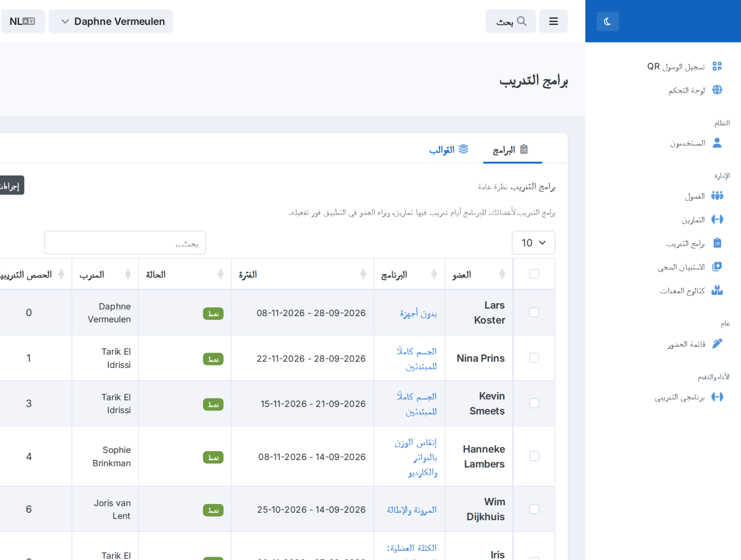Sort by the العضو column arrows
Image resolution: width=741 pixels, height=560 pixels.
(x=502, y=274)
